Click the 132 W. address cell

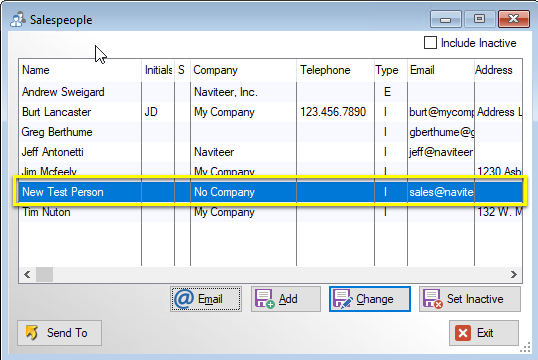[x=499, y=212]
